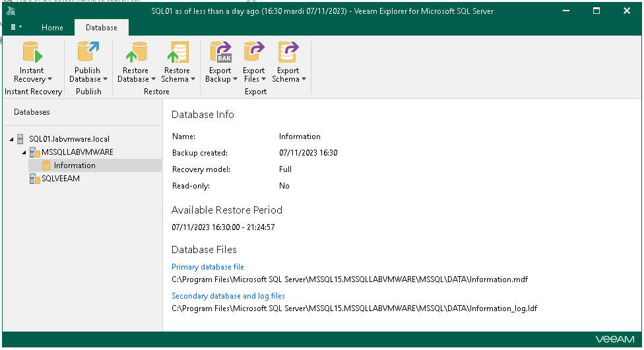Viewport: 644px width, 350px height.
Task: Open the Instant Recovery dropdown arrow
Action: point(50,79)
